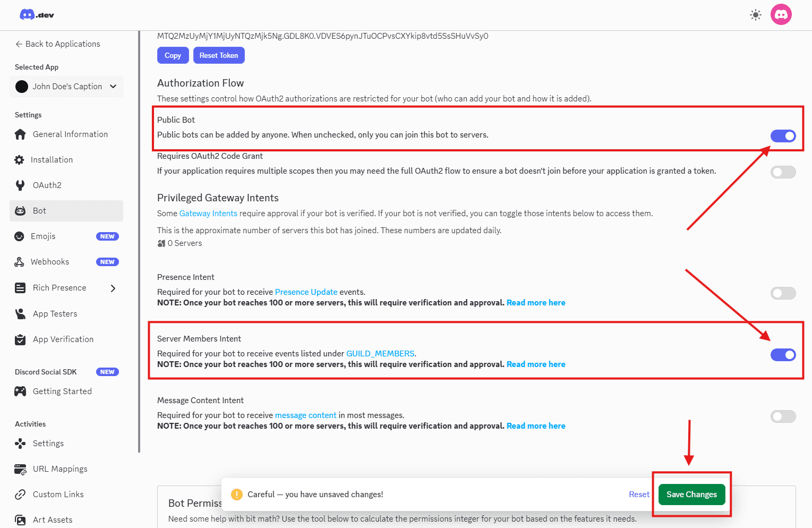
Task: Expand the Selected App dropdown
Action: point(66,86)
